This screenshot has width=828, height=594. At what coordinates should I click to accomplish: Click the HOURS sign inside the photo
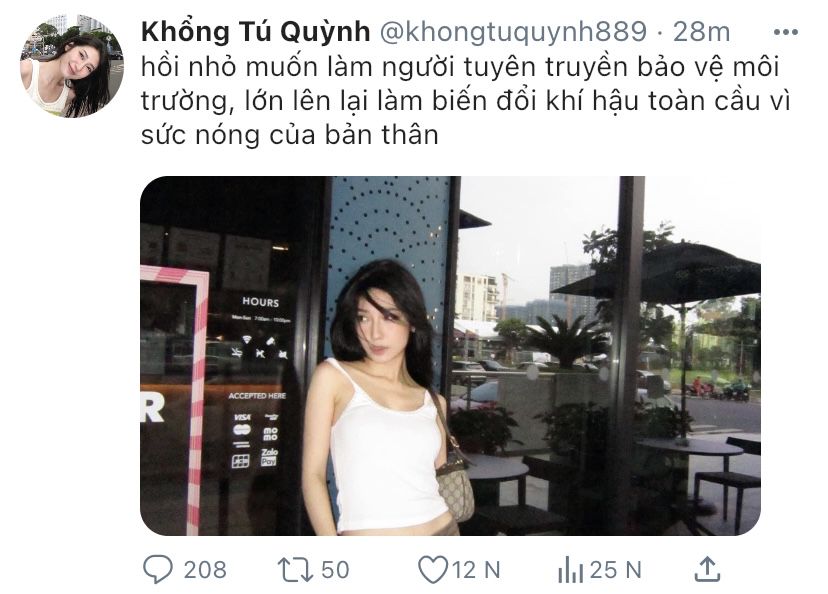pos(260,302)
